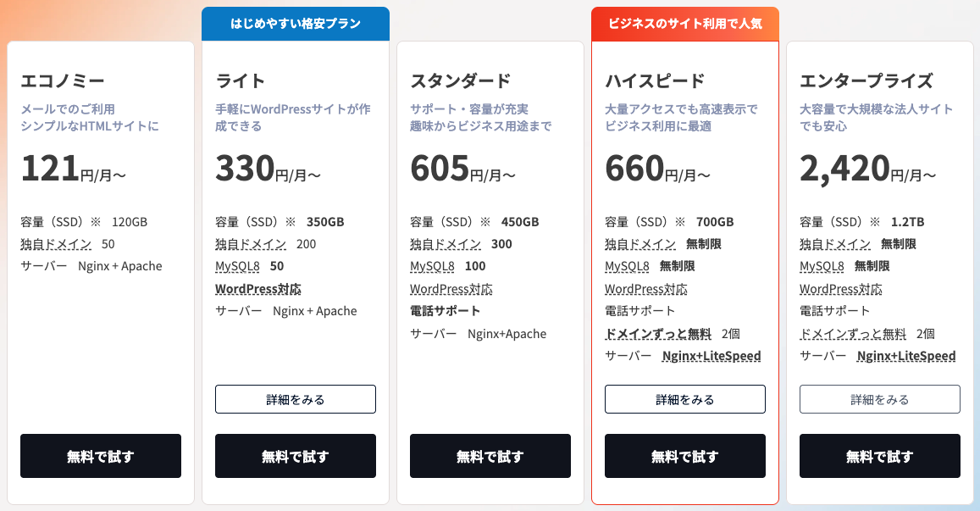Select the はじめやすい格安プラン banner label

point(296,24)
